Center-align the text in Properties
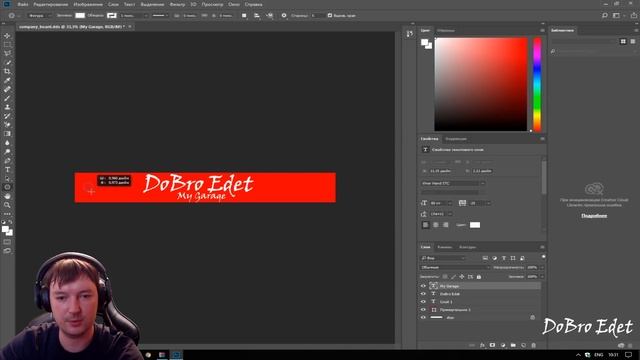The width and height of the screenshot is (640, 360). pyautogui.click(x=436, y=225)
